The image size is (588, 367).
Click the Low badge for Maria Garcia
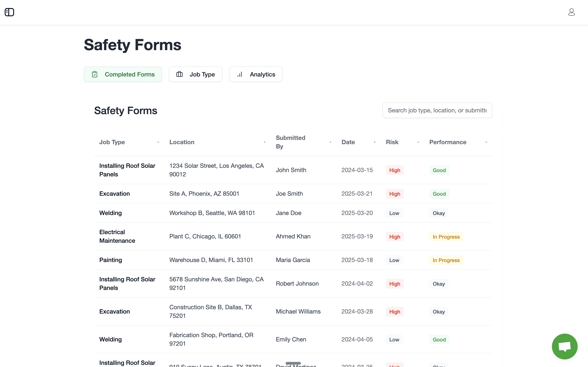tap(394, 260)
